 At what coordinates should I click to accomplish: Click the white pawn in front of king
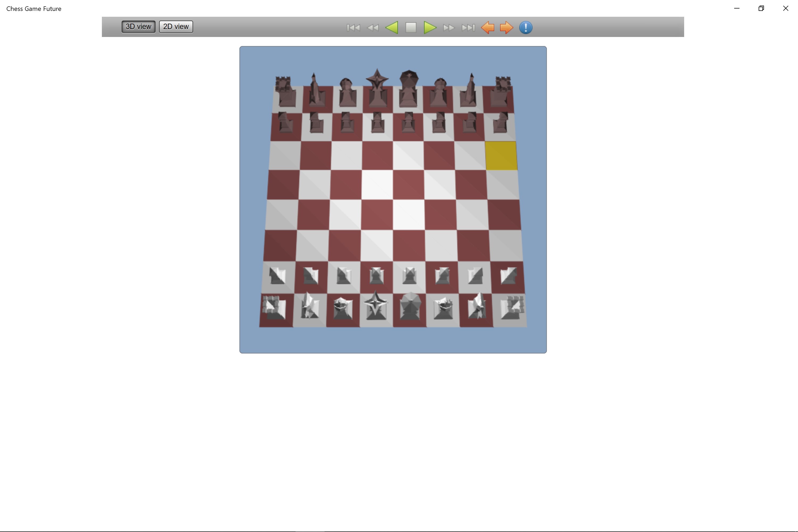click(x=409, y=276)
